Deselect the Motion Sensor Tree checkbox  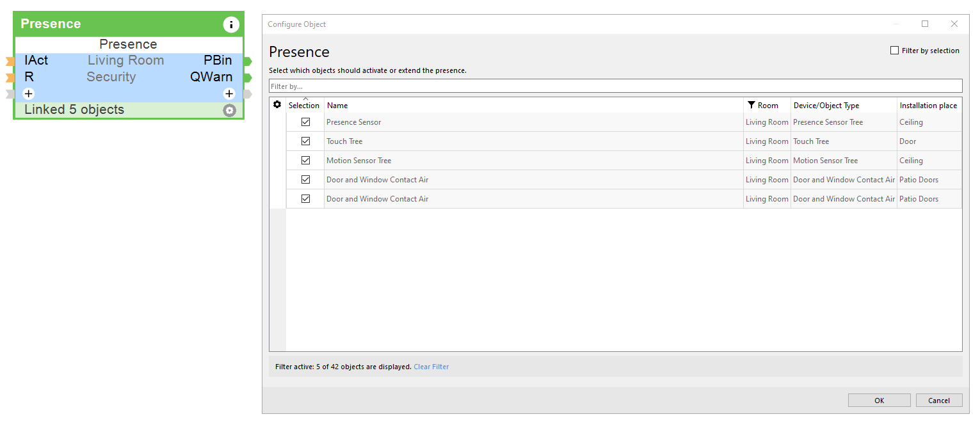305,161
